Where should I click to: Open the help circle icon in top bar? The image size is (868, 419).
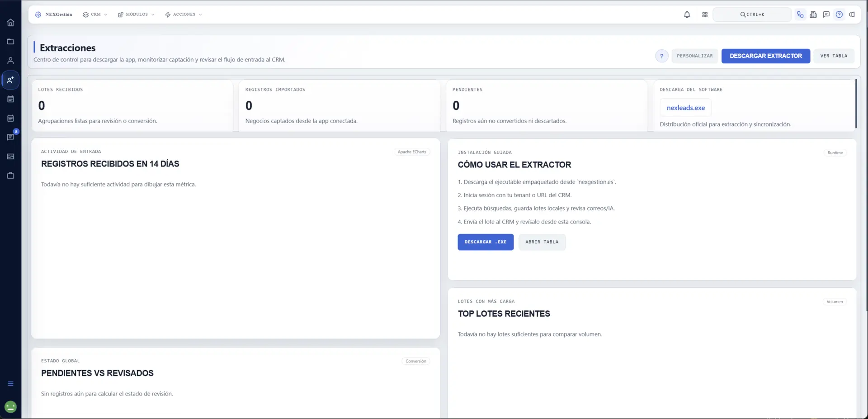(x=839, y=14)
